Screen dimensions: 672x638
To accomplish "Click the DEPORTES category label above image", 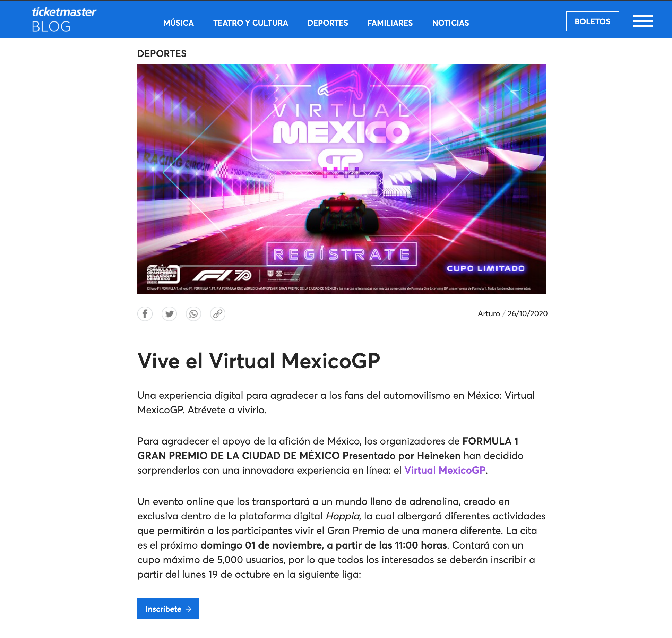I will pyautogui.click(x=162, y=53).
